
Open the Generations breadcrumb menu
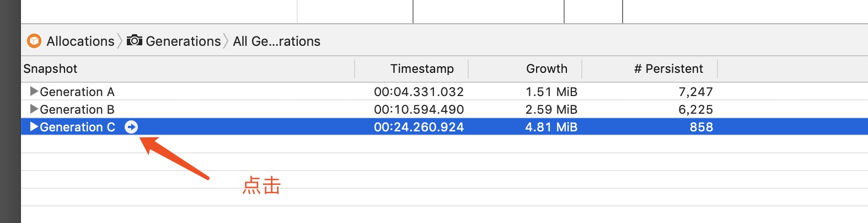tap(183, 41)
